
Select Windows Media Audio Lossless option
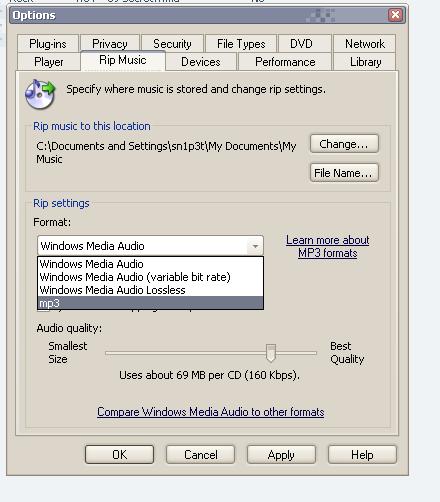tap(150, 290)
